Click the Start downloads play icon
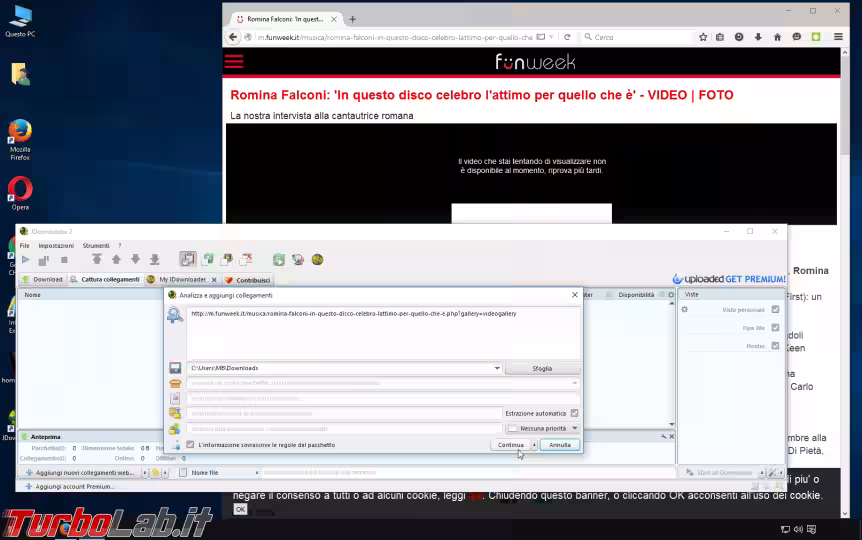Screen dimensions: 862x540 point(26,260)
